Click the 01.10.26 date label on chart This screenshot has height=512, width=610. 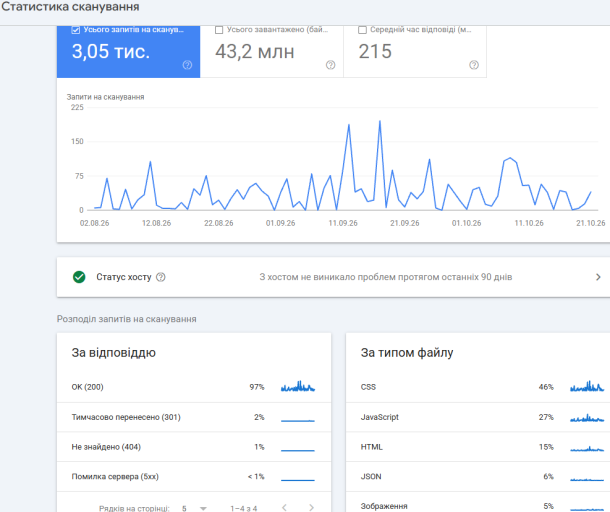coord(466,223)
